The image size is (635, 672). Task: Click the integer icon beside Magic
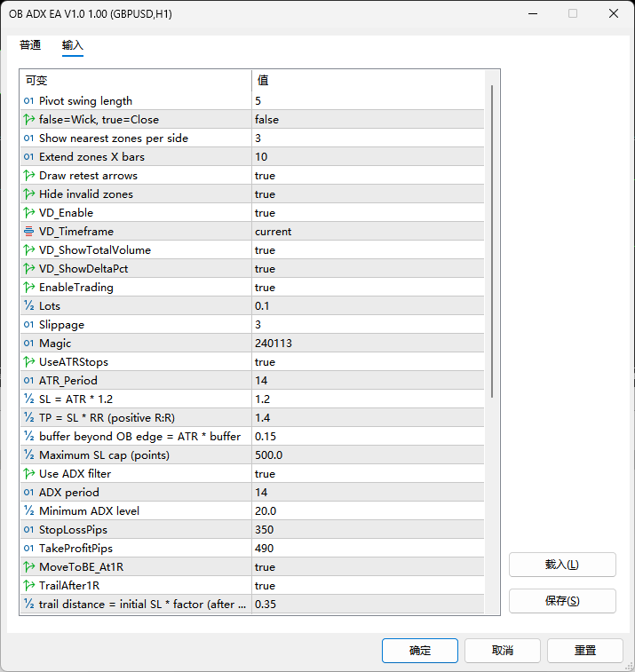28,344
